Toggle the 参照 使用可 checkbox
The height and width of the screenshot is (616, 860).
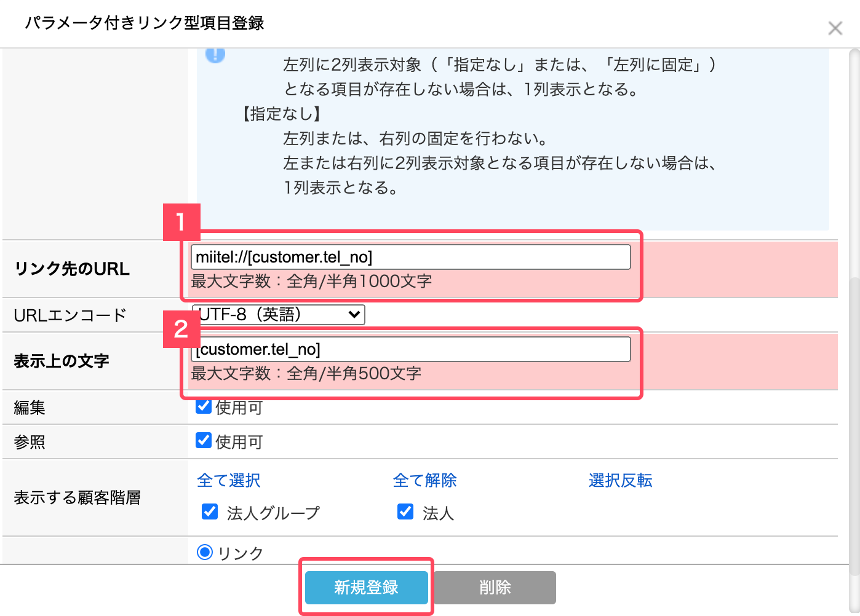(x=204, y=440)
